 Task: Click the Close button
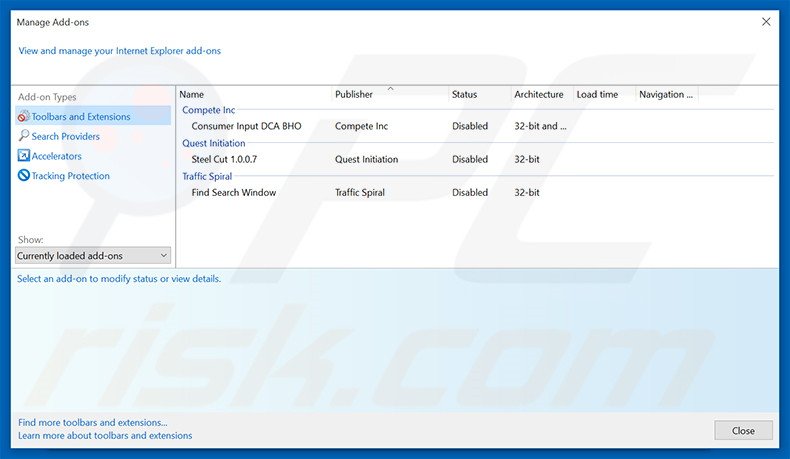tap(743, 431)
